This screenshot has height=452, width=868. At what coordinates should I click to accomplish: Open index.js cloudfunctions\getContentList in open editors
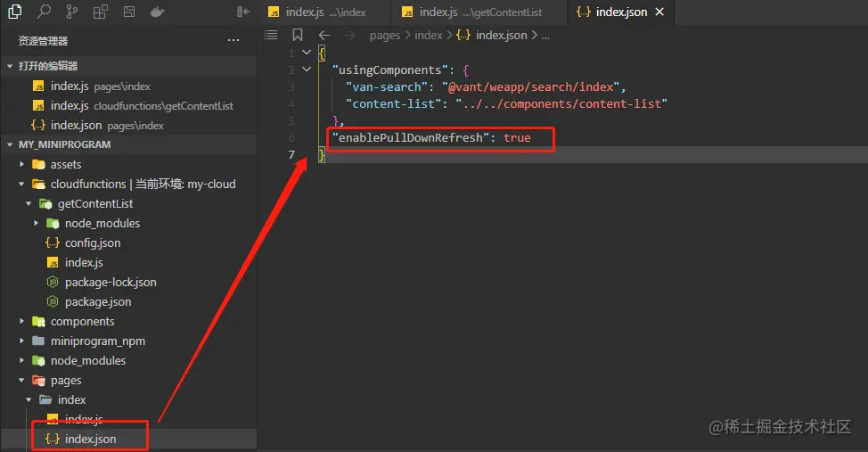click(128, 106)
